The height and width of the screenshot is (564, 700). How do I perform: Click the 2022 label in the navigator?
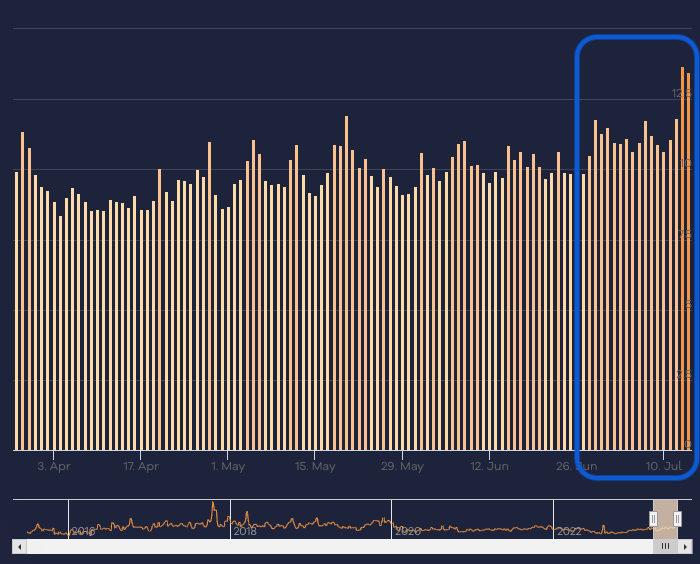click(x=569, y=531)
